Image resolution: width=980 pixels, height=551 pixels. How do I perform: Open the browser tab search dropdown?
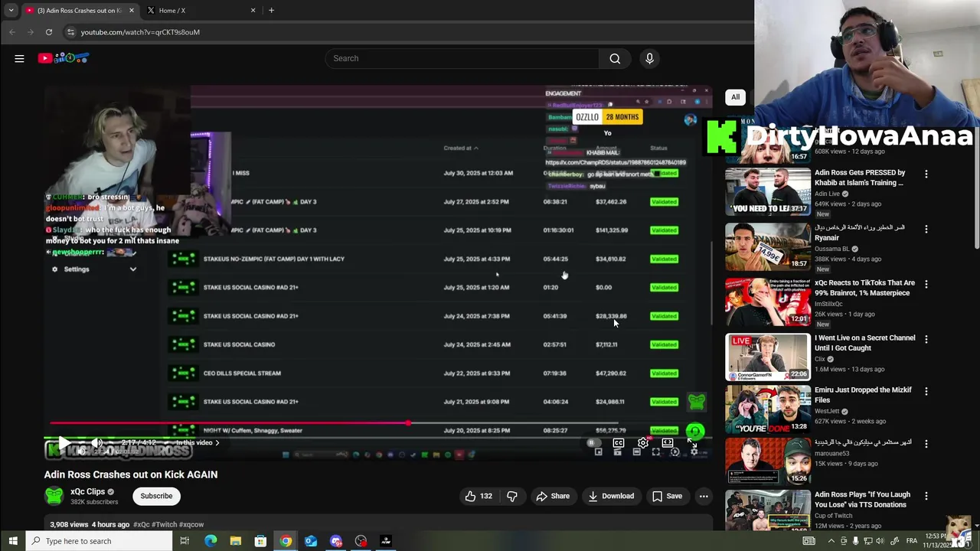coord(11,11)
